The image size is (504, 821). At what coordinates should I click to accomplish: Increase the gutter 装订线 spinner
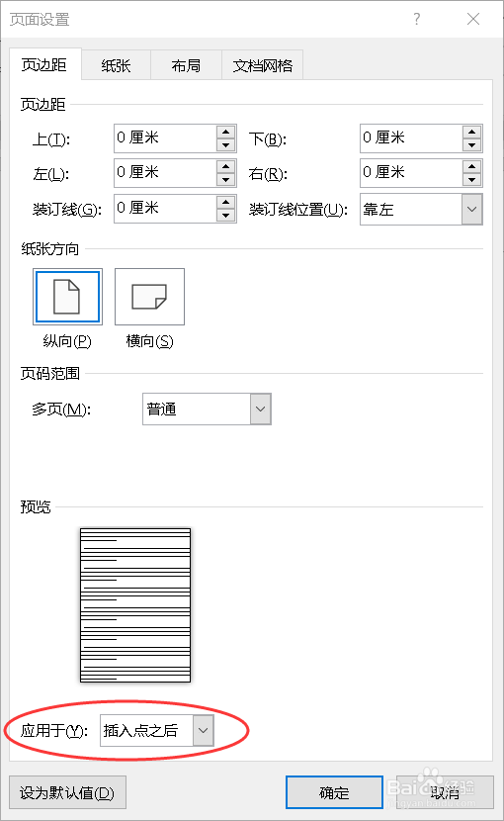point(226,202)
